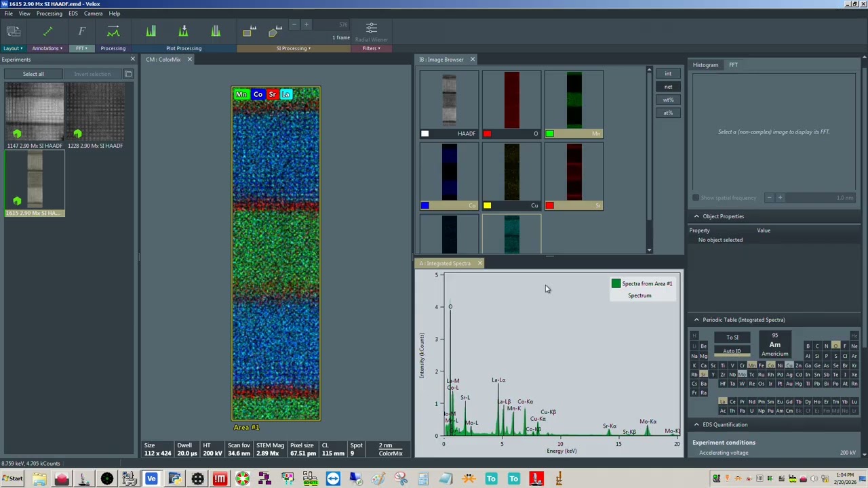868x488 pixels.
Task: Collapse the Periodic Table (Integrated Spectra) section
Action: click(x=696, y=320)
